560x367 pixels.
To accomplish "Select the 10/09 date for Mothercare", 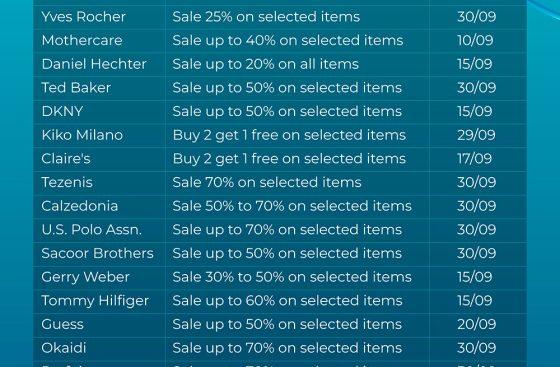I will coord(475,40).
